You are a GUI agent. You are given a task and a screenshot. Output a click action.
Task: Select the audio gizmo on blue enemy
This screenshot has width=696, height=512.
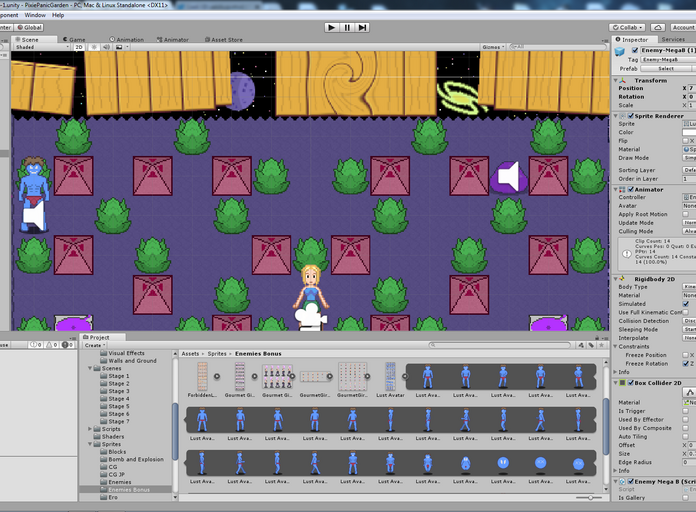coord(34,216)
